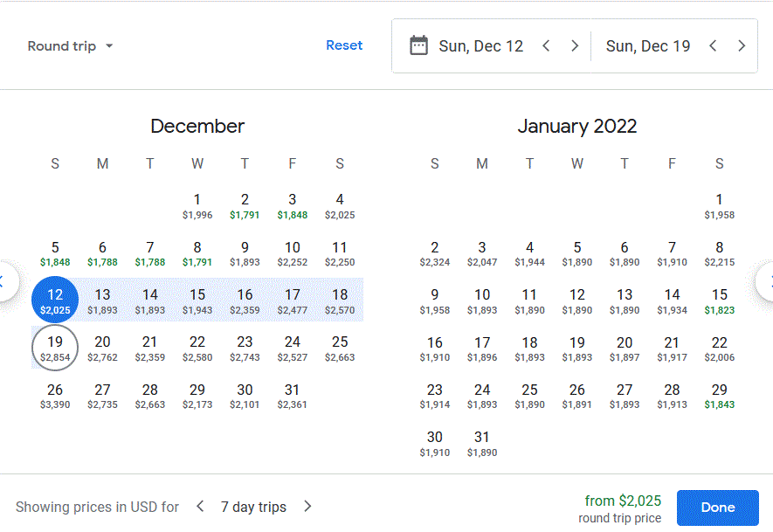Increase trip length above 7 days
Viewport: 773px width, 532px height.
pos(307,507)
